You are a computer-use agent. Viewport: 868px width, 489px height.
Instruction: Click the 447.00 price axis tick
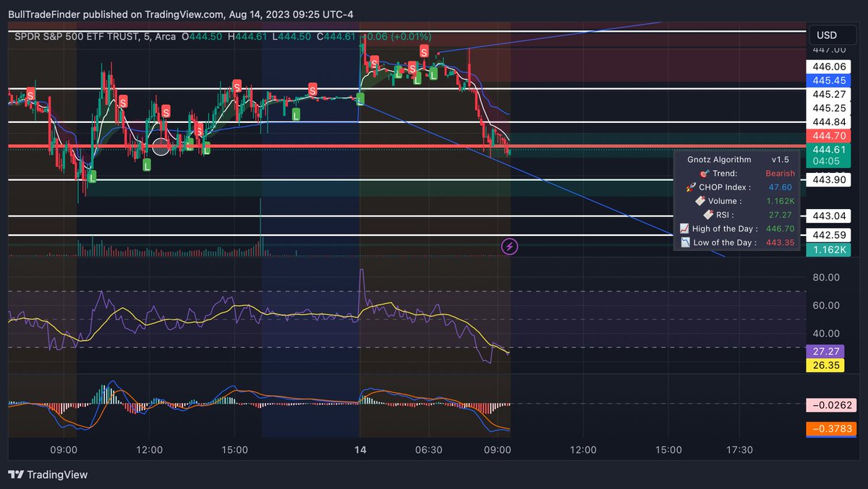pos(829,50)
